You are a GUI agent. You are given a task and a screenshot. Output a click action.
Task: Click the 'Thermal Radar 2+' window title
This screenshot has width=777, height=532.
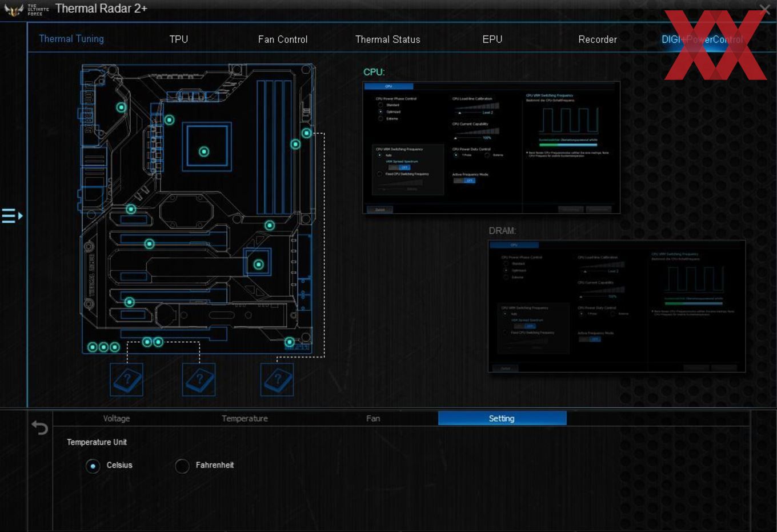101,9
